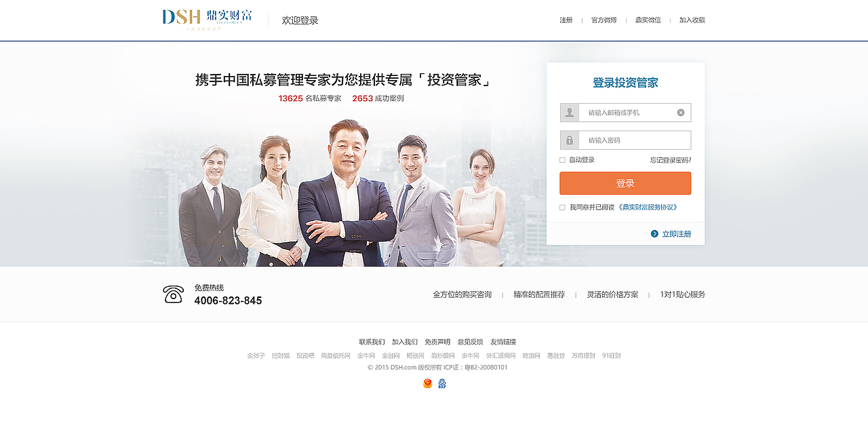The height and width of the screenshot is (443, 868).
Task: Click the 短融网 partner link
Action: [x=415, y=355]
